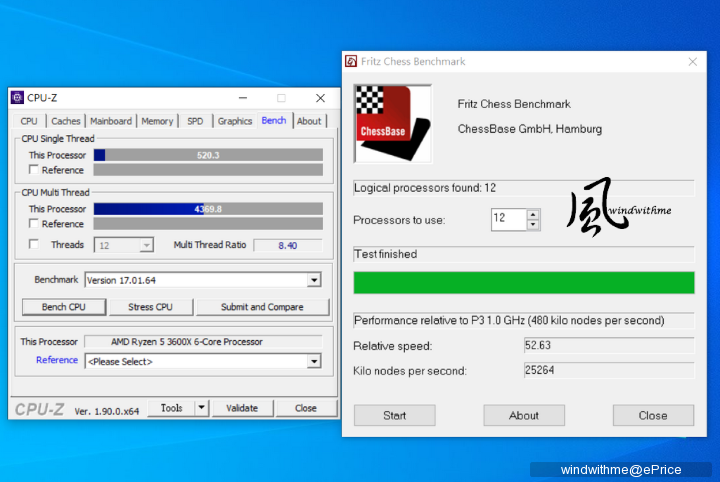This screenshot has height=482, width=720.
Task: Open the Reference processor Please Select dropdown
Action: tap(314, 361)
